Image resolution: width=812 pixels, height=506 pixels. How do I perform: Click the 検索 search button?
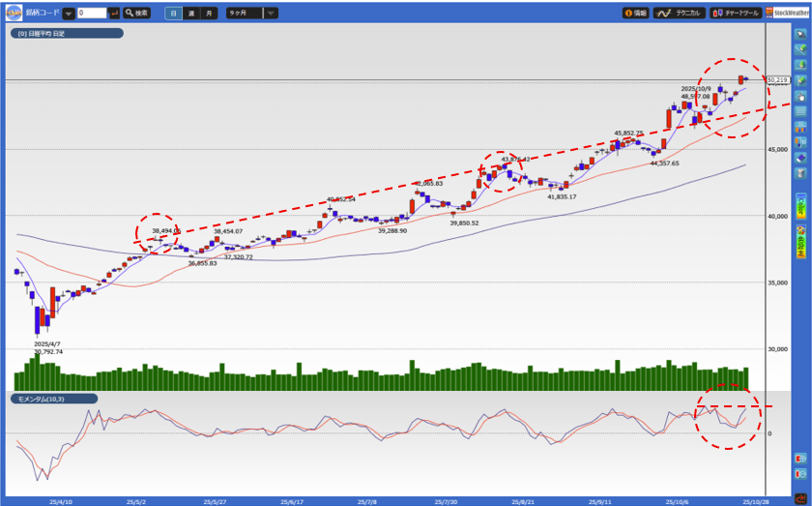pyautogui.click(x=136, y=14)
